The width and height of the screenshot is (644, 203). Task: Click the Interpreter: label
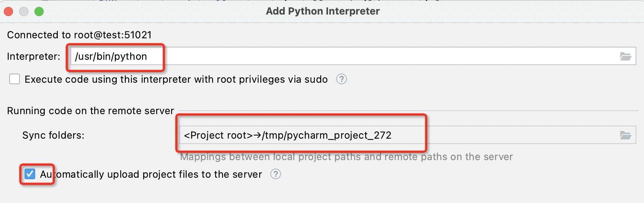34,57
